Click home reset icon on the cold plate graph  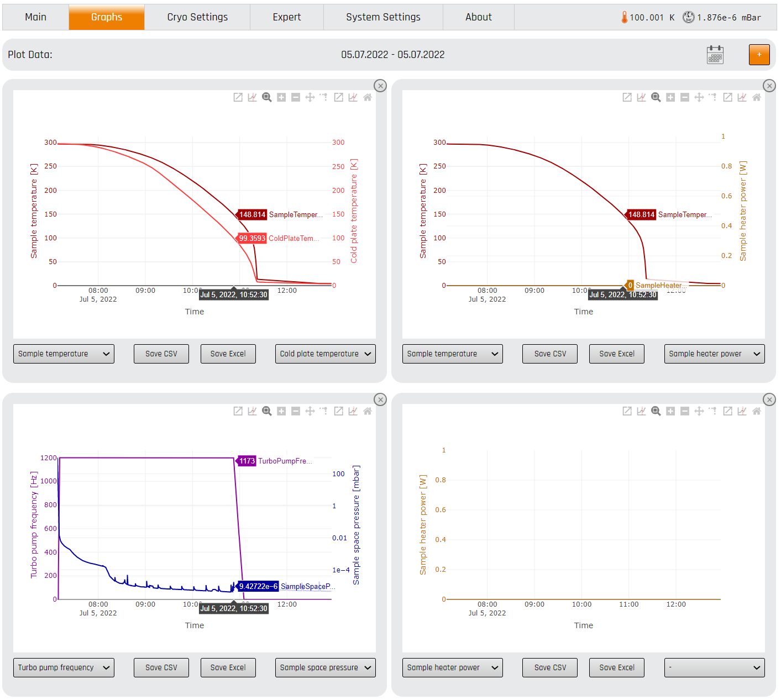click(368, 97)
